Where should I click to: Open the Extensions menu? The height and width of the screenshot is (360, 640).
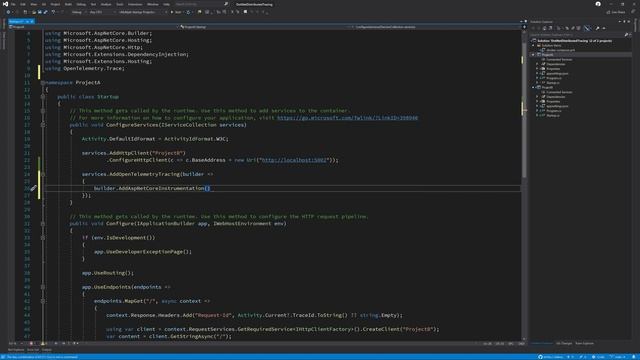pyautogui.click(x=135, y=4)
